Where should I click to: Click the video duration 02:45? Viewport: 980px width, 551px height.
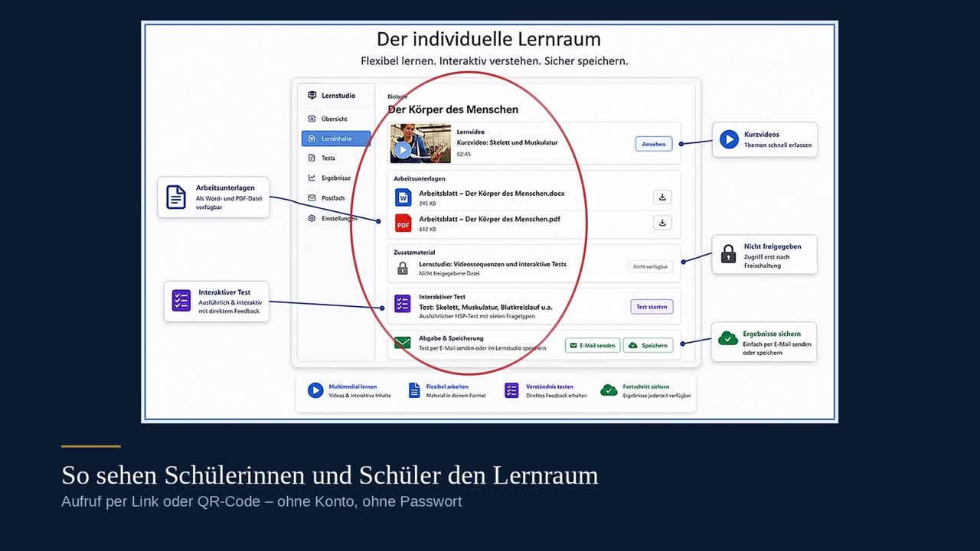(x=464, y=154)
